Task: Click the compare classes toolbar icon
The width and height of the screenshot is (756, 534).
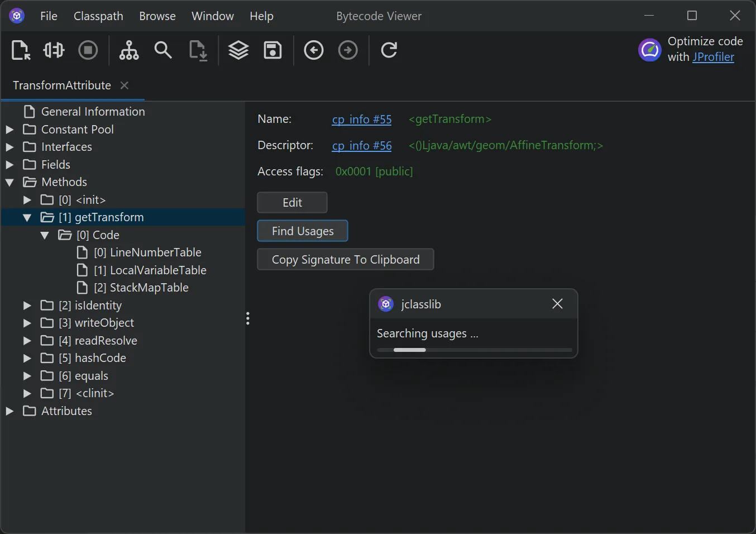Action: 54,50
